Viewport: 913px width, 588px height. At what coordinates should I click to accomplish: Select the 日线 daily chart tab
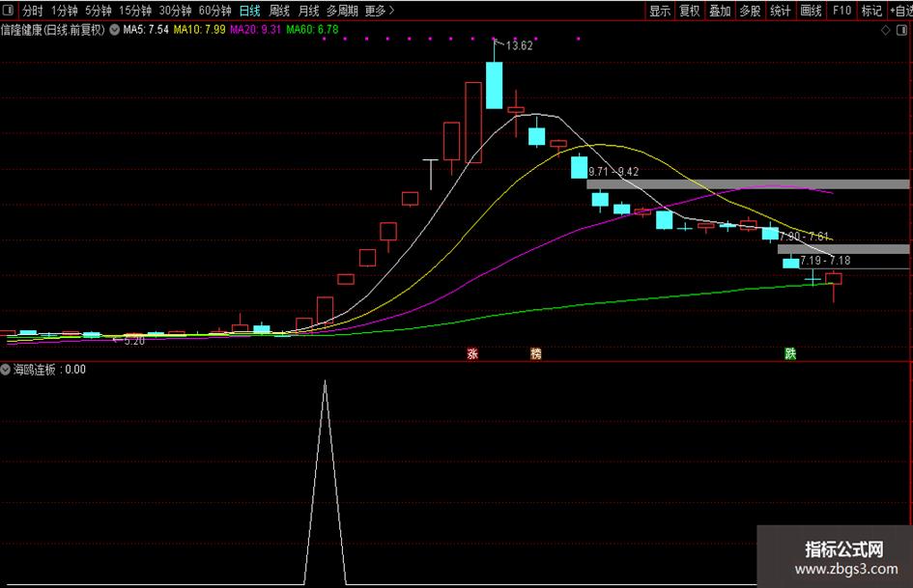click(250, 11)
